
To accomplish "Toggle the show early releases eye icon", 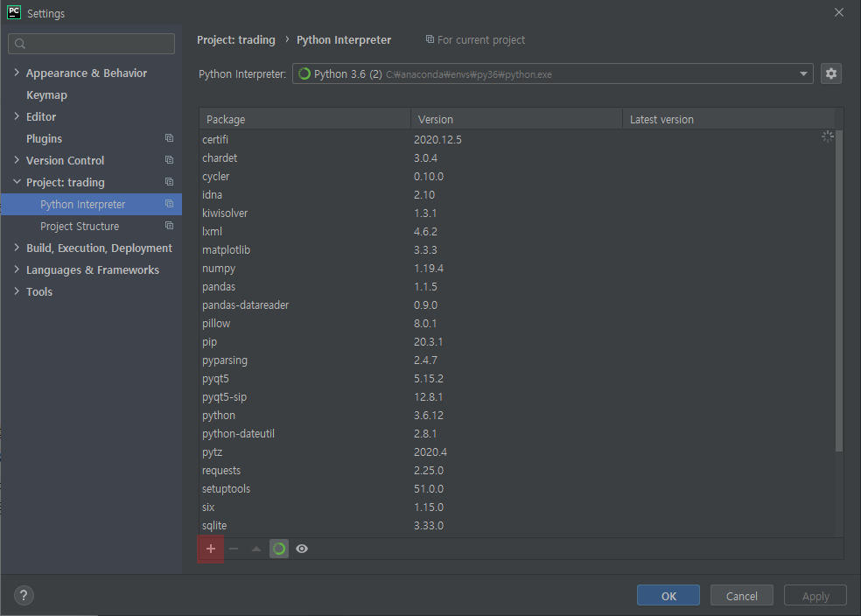I will coord(302,549).
